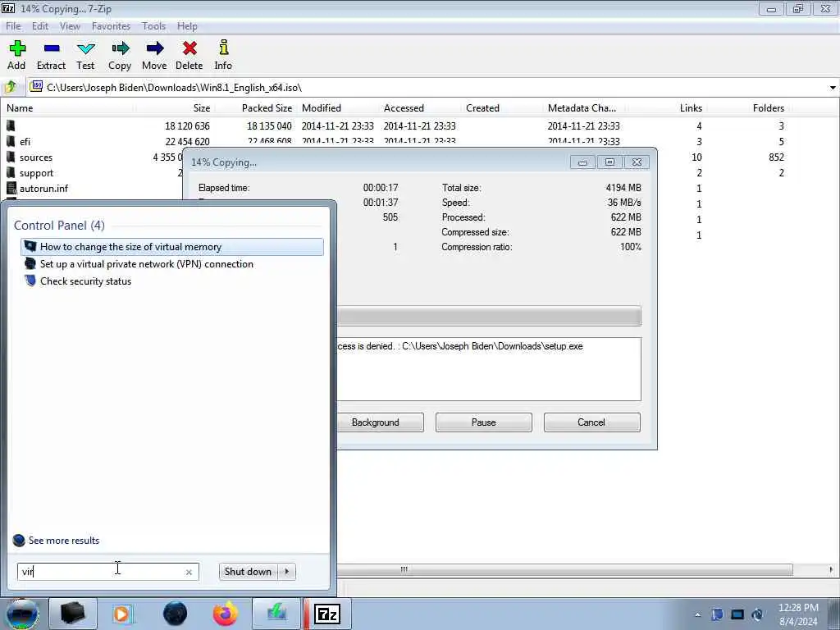
Task: Sort by the Modified column header
Action: [322, 107]
